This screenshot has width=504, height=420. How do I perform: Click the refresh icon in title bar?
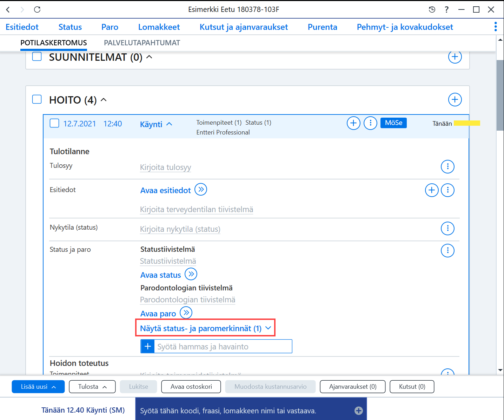37,9
